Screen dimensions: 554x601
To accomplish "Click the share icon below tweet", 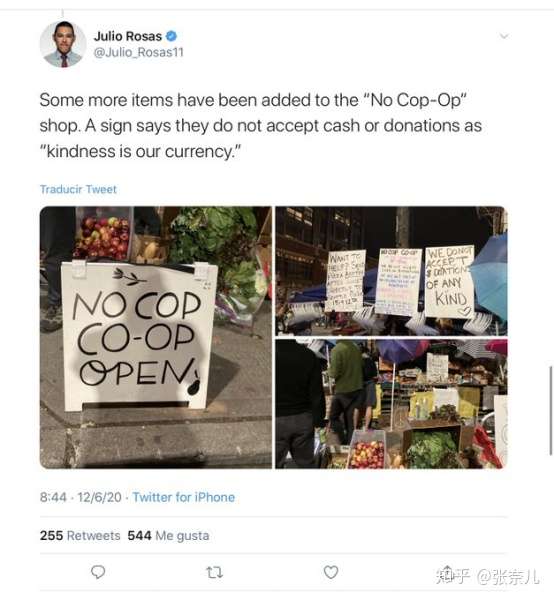I will tap(447, 572).
